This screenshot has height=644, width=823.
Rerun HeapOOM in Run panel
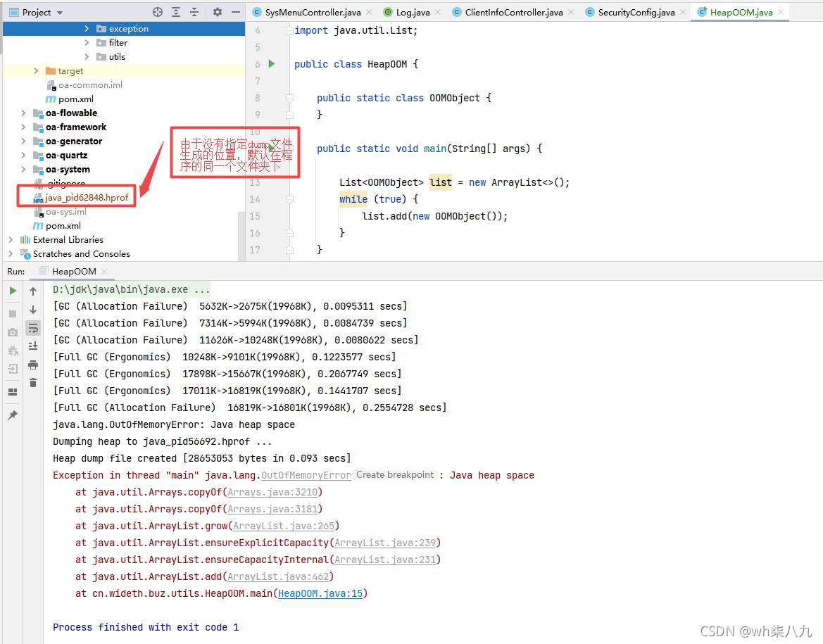13,290
